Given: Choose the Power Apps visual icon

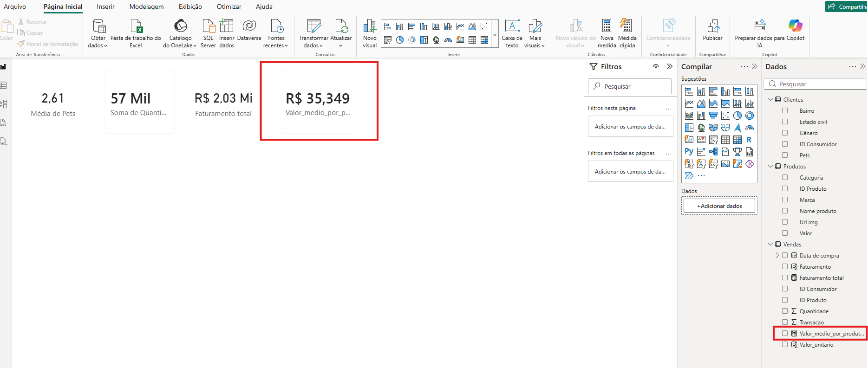Looking at the screenshot, I should pos(750,164).
